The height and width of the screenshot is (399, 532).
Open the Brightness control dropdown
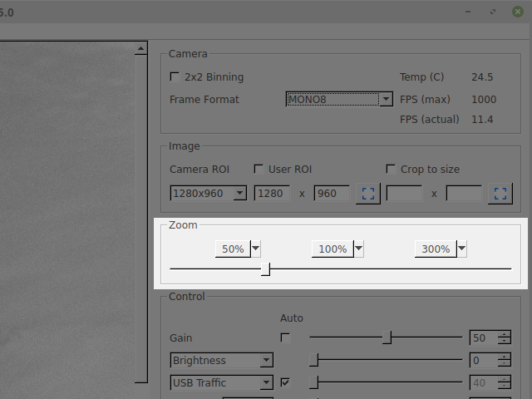pyautogui.click(x=222, y=360)
